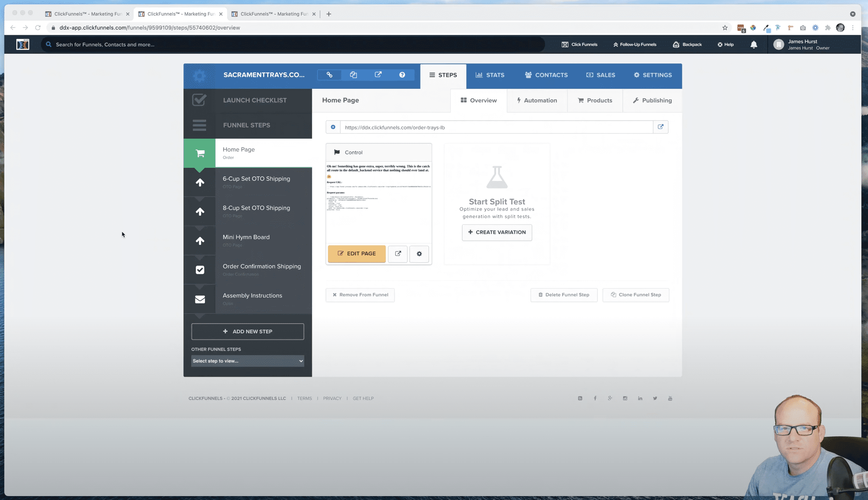Click the Control page thumbnail preview
The height and width of the screenshot is (500, 868).
(x=379, y=202)
